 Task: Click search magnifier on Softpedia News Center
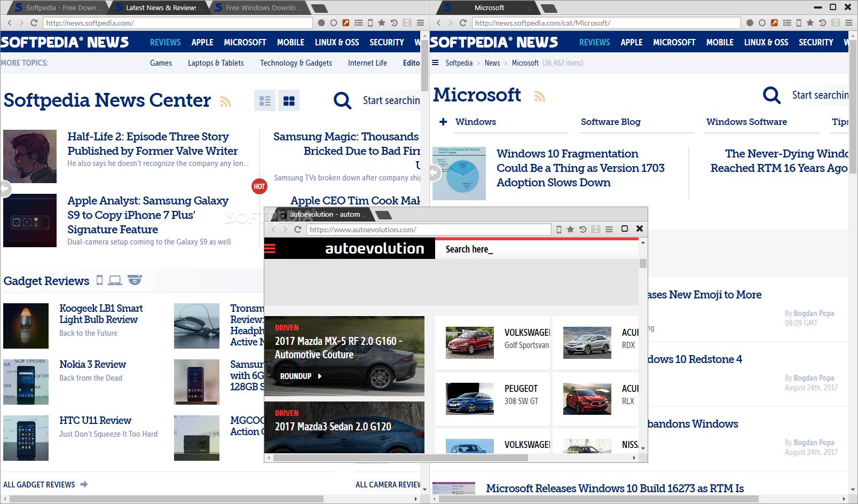(x=342, y=100)
